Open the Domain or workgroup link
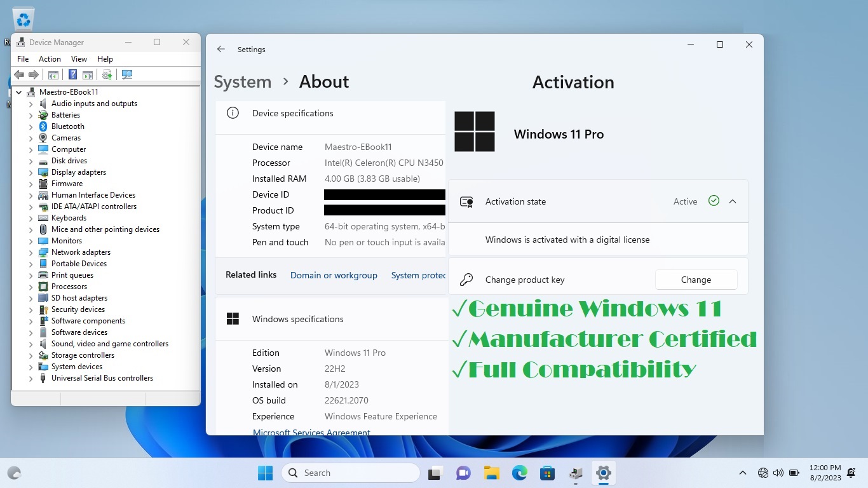Viewport: 868px width, 488px height. tap(334, 275)
